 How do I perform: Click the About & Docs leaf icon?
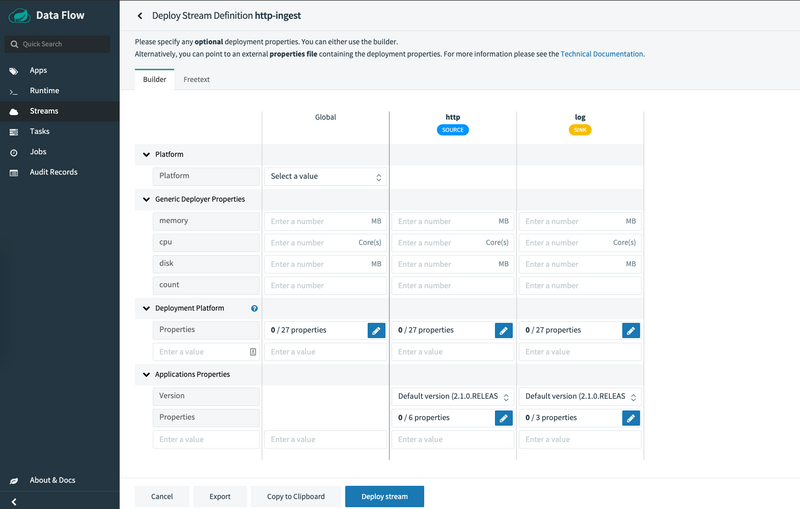(x=14, y=480)
